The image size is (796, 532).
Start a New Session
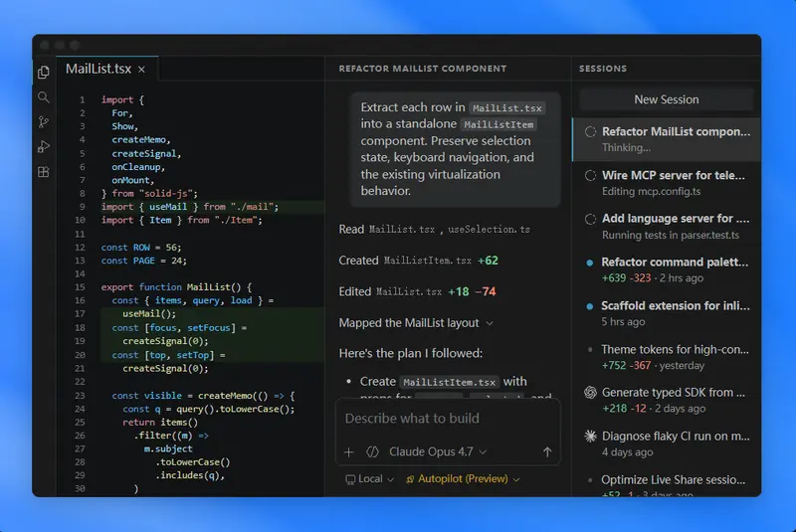point(666,99)
